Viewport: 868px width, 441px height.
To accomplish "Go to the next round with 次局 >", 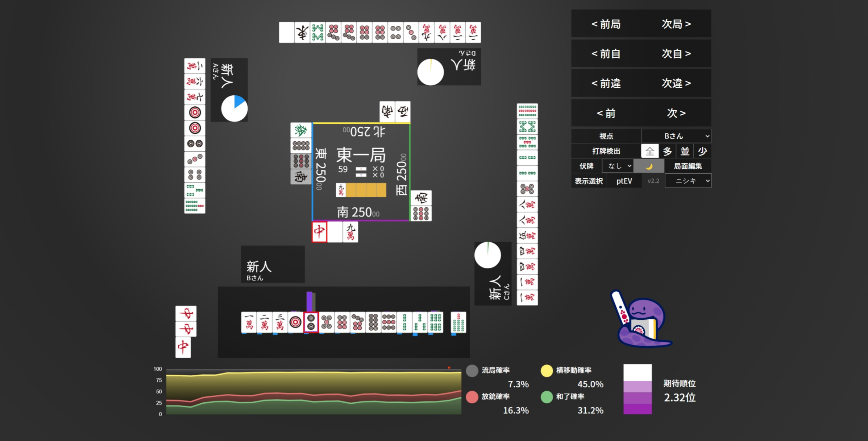I will 676,24.
